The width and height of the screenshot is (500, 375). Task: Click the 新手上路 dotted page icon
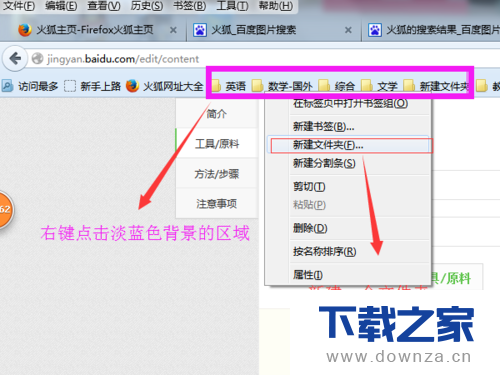pos(70,86)
